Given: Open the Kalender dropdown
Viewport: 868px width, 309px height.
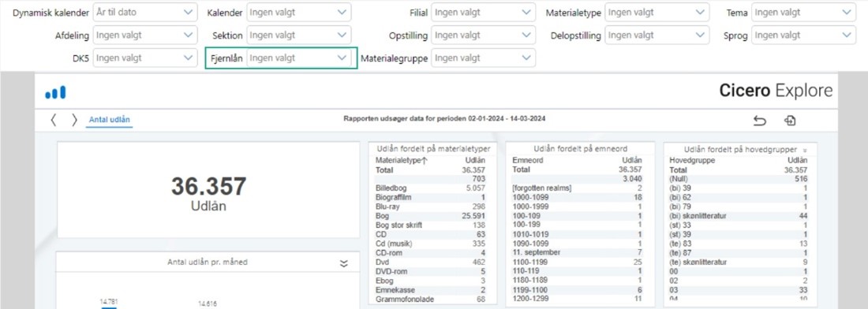Looking at the screenshot, I should pyautogui.click(x=299, y=12).
